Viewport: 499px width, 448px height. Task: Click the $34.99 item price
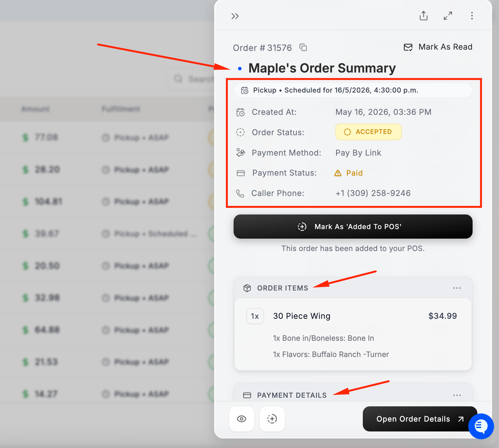coord(443,316)
